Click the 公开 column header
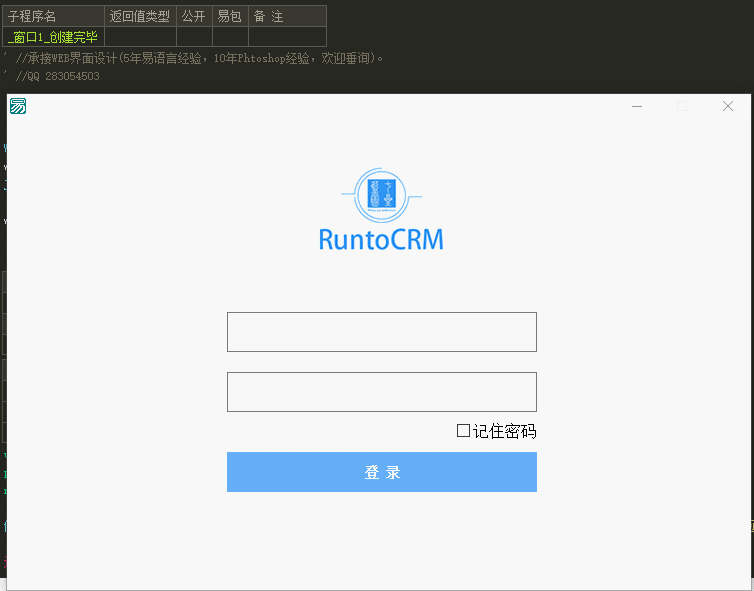Screen dimensions: 754x591 pyautogui.click(x=194, y=16)
